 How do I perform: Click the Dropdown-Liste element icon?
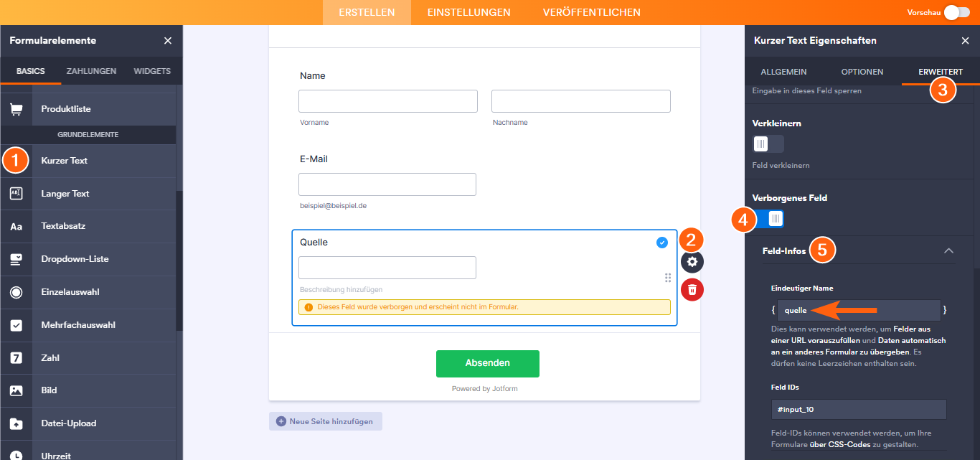(16, 259)
